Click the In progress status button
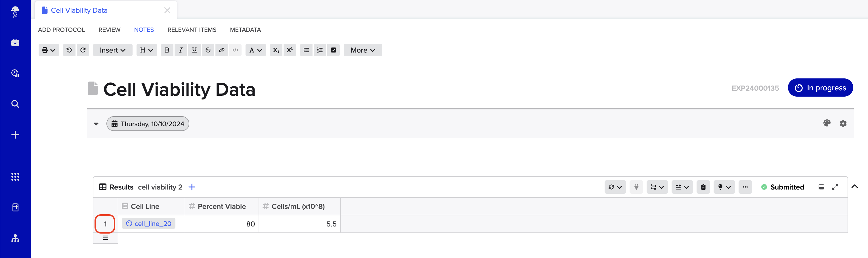The image size is (868, 258). tap(820, 88)
